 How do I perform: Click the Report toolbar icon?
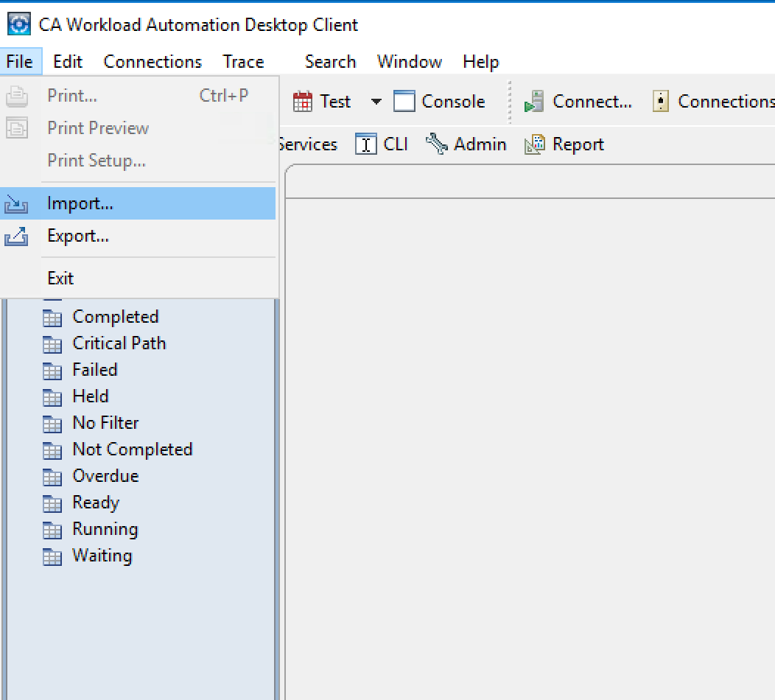[x=535, y=144]
